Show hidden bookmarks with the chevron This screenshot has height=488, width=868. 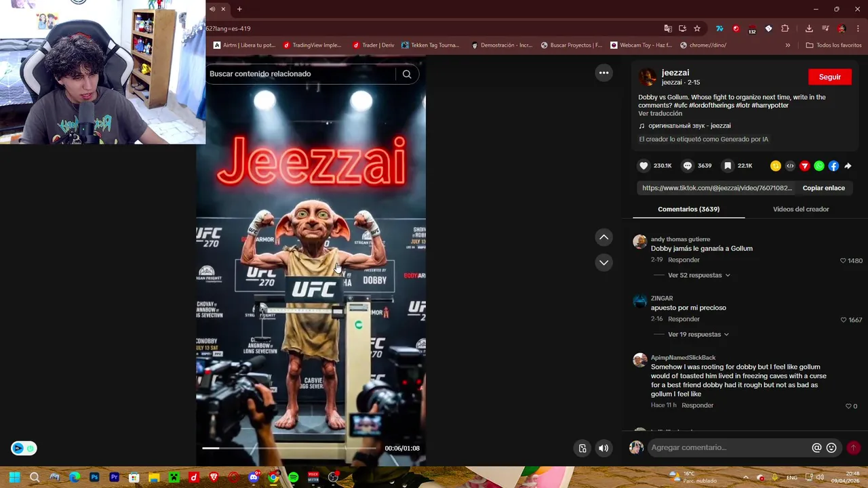[787, 45]
